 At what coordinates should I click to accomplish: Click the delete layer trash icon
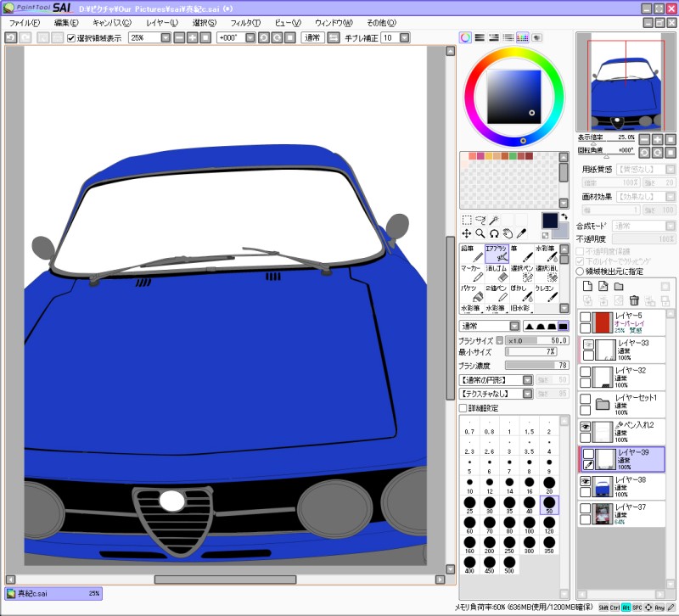tap(633, 300)
